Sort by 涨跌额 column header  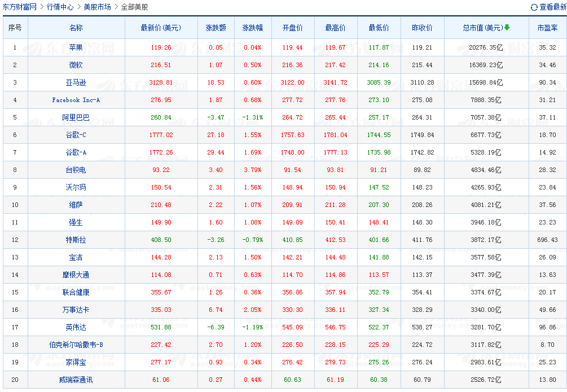(x=216, y=28)
